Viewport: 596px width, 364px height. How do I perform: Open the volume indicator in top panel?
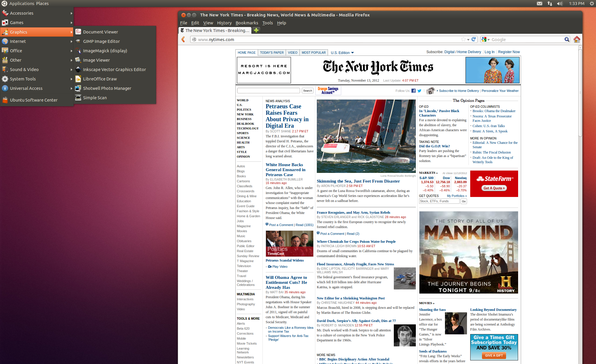click(x=560, y=4)
